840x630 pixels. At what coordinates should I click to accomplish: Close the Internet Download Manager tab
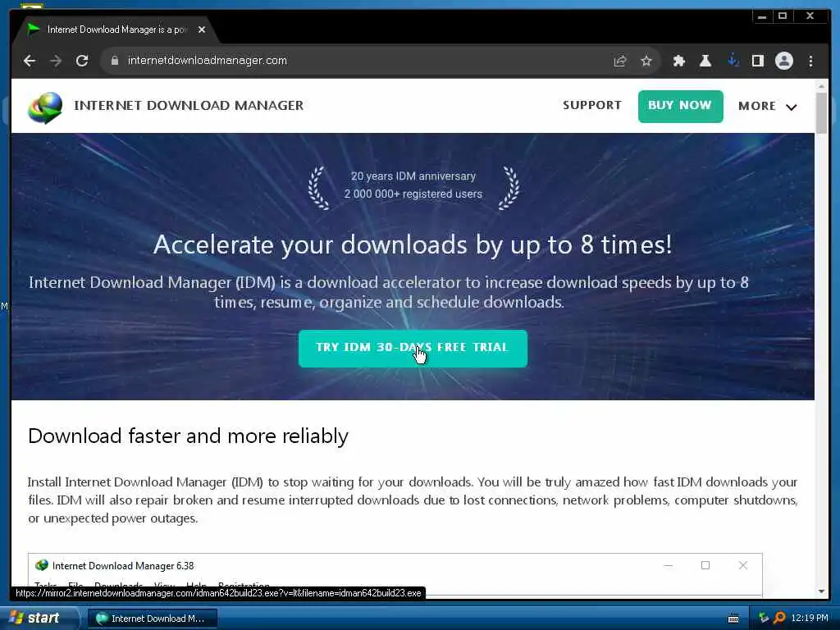[x=202, y=30]
